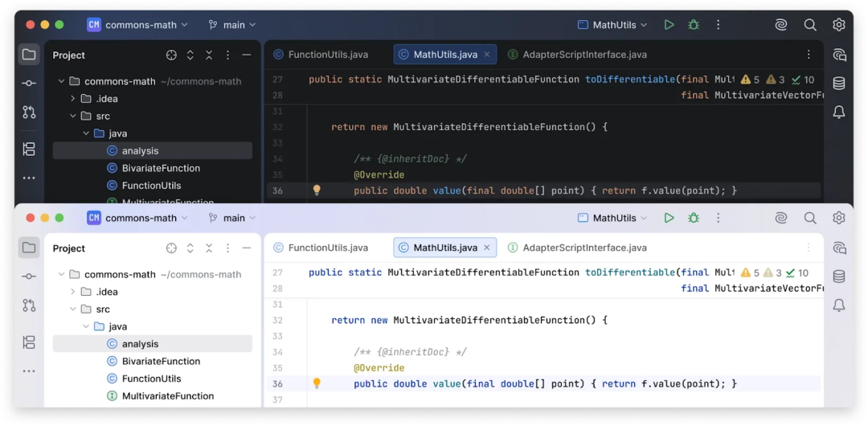Open Structure tool window in light window
Viewport: 868px width, 426px height.
(x=29, y=342)
